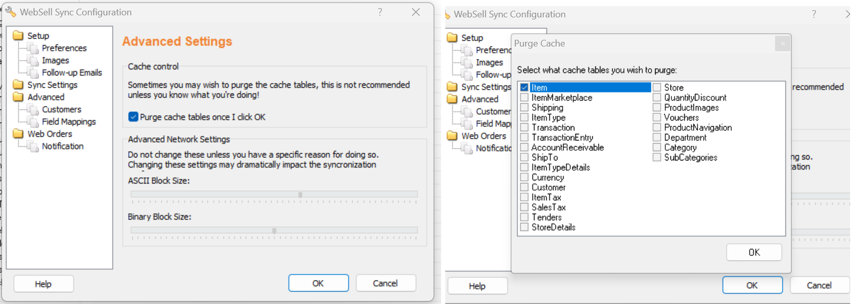Select Web Orders tree item in left window
Viewport: 868px width, 304px height.
pos(50,134)
